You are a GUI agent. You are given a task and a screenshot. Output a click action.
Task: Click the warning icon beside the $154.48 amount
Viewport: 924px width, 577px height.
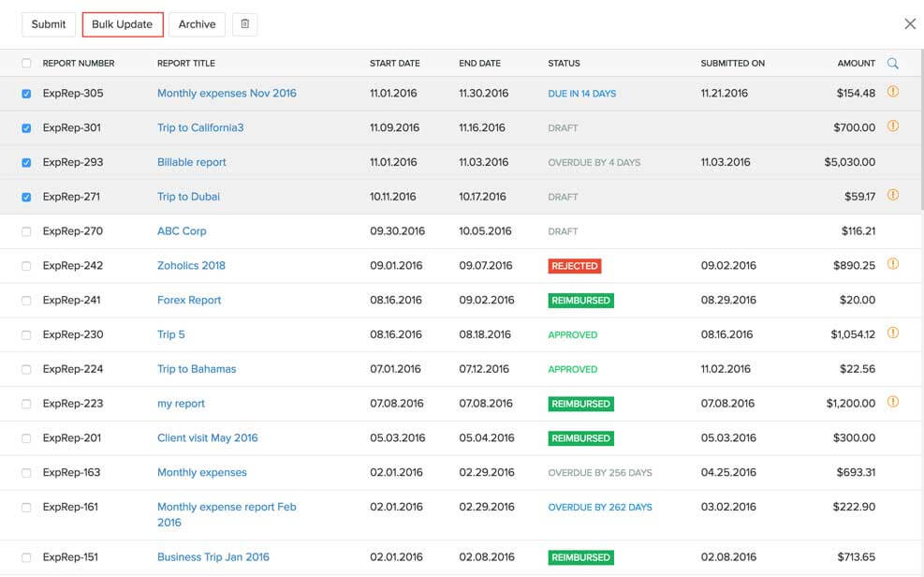tap(893, 92)
